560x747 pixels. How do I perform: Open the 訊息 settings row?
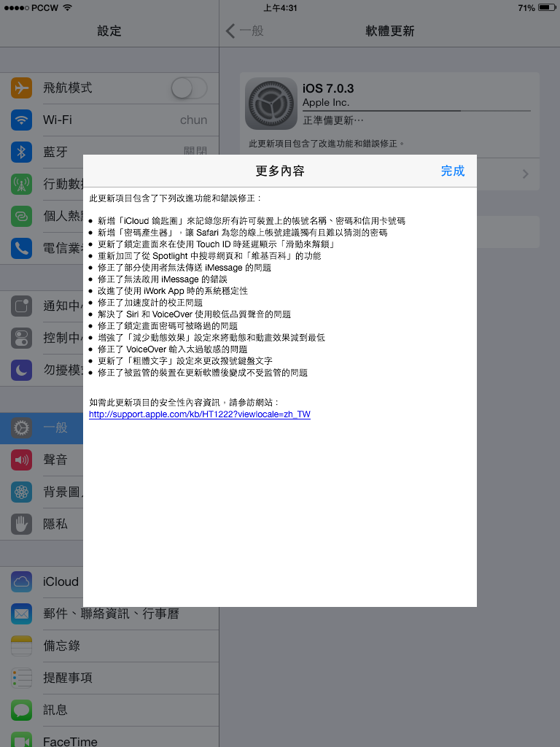[109, 710]
